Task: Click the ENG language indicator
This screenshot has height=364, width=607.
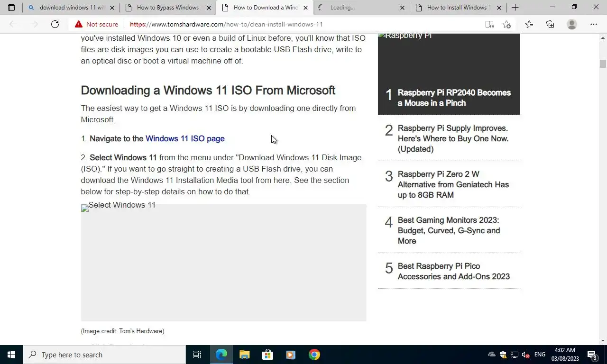Action: (x=540, y=355)
